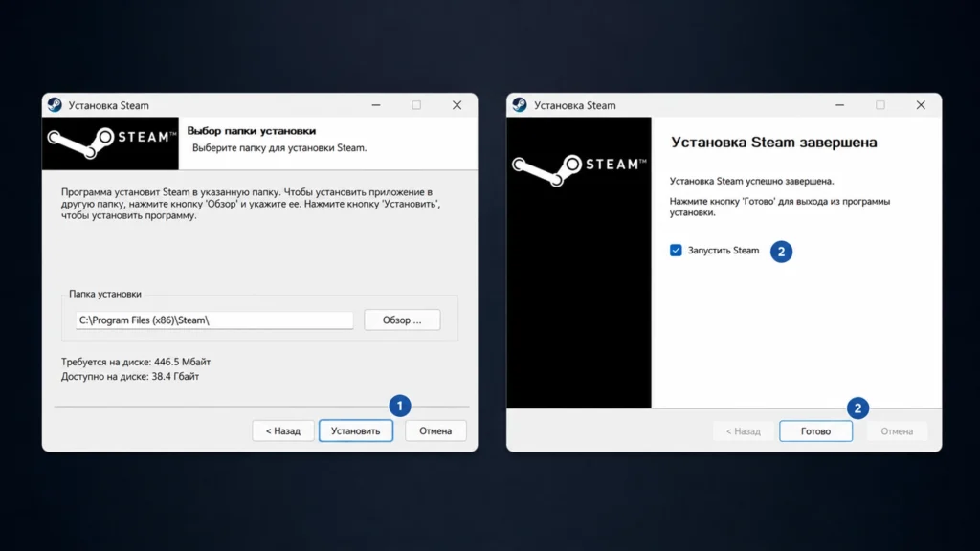
Task: Open the Обзор ... folder browse dialog
Action: pos(402,320)
